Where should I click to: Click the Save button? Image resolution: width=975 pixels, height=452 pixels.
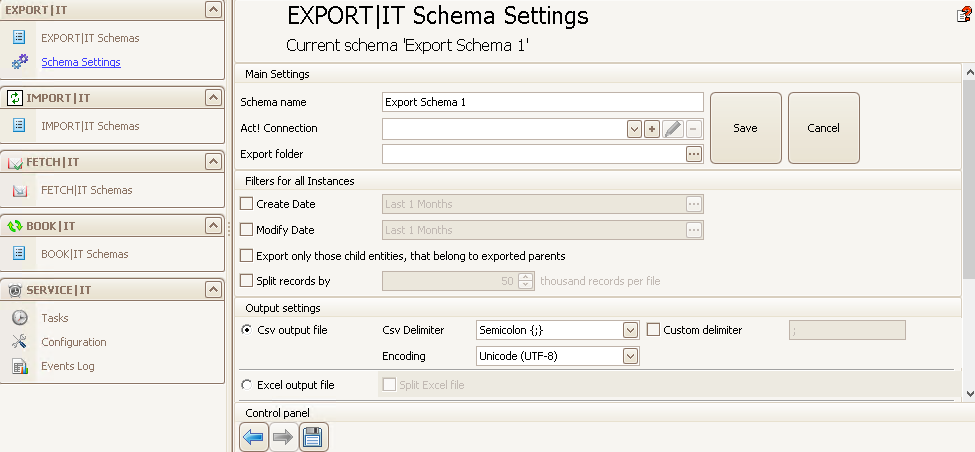coord(746,128)
